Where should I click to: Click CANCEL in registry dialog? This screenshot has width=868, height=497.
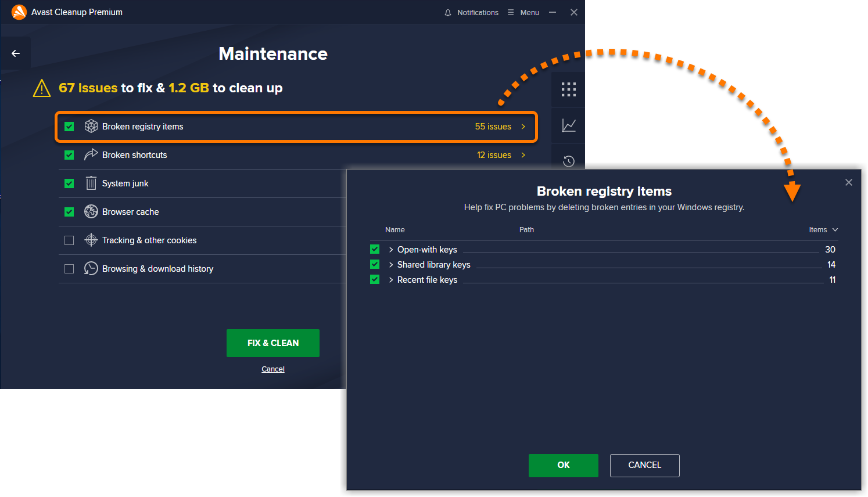click(x=645, y=466)
